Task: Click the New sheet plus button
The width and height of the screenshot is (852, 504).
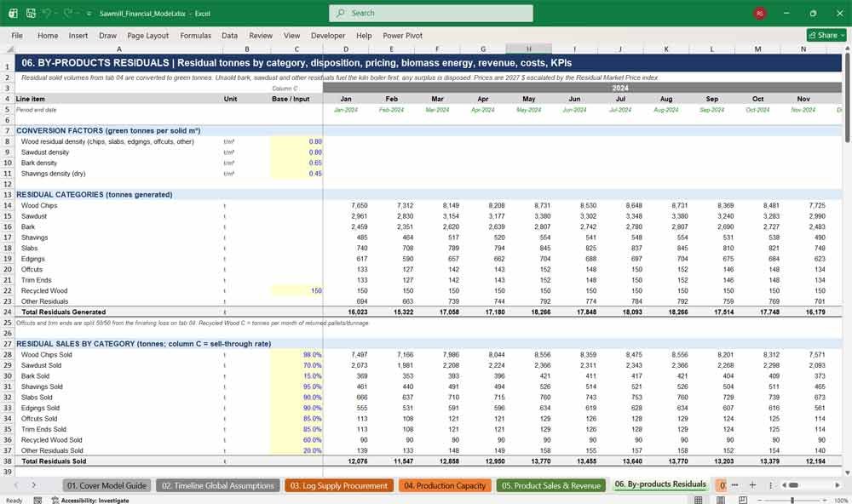Action: 752,485
